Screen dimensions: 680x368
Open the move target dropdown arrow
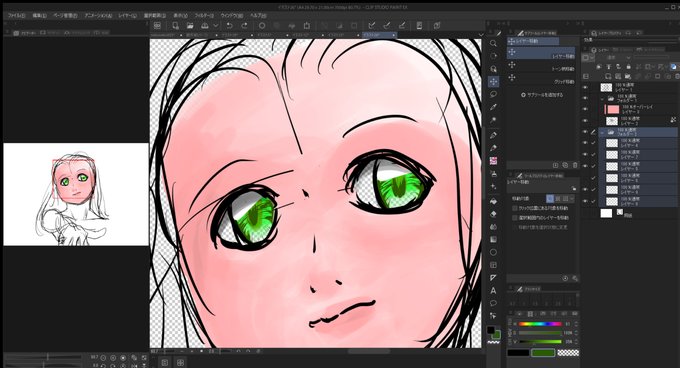[572, 199]
